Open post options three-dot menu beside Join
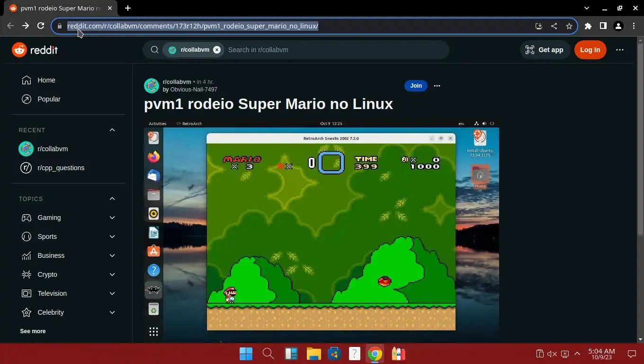This screenshot has width=644, height=364. click(x=437, y=86)
